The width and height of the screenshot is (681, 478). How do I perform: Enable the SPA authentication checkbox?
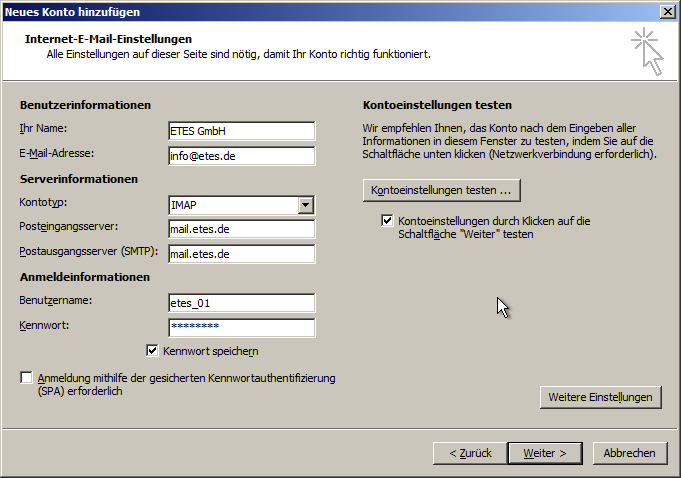[26, 377]
